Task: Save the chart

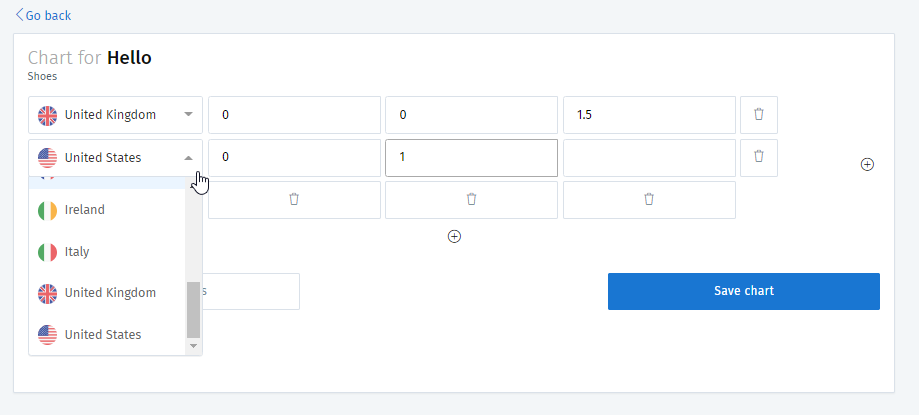Action: click(x=744, y=291)
